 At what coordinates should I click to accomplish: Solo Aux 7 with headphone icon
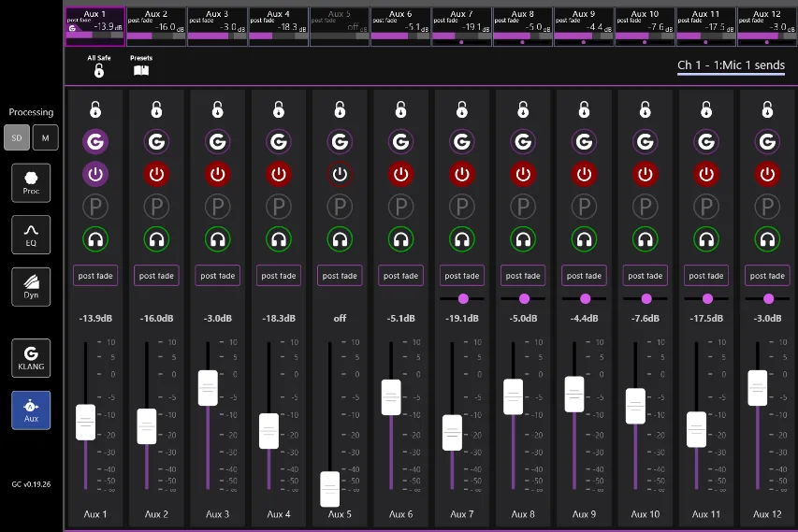click(x=461, y=239)
